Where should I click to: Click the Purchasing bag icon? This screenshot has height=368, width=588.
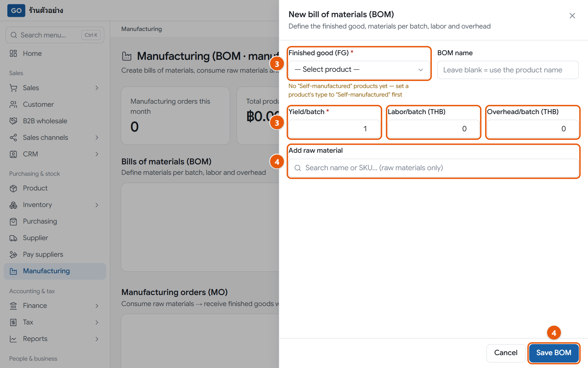(x=13, y=221)
